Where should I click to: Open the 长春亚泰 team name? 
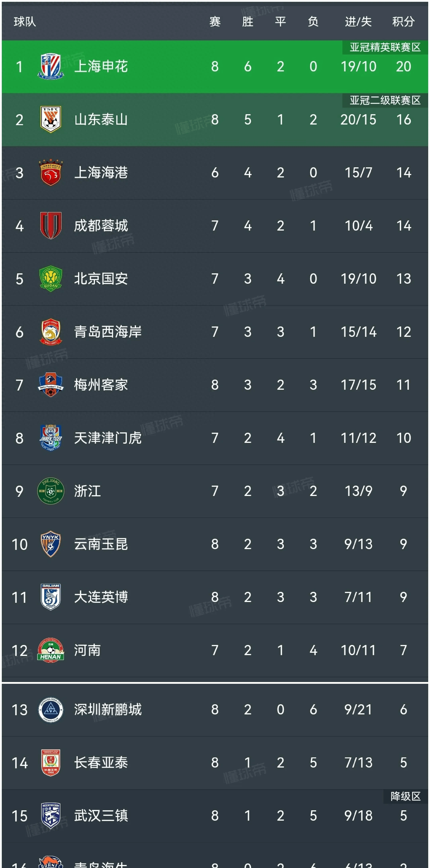[101, 762]
